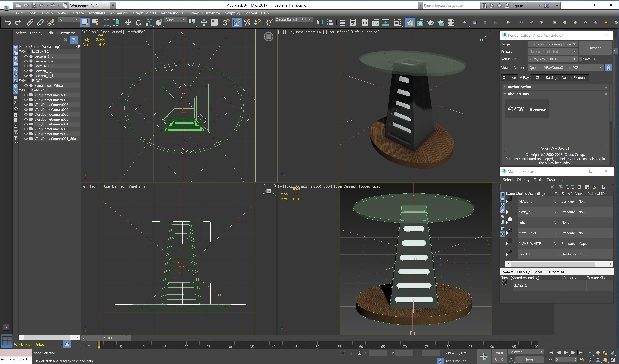Open the Target rendering mode dropdown
619x364 pixels.
pos(552,44)
